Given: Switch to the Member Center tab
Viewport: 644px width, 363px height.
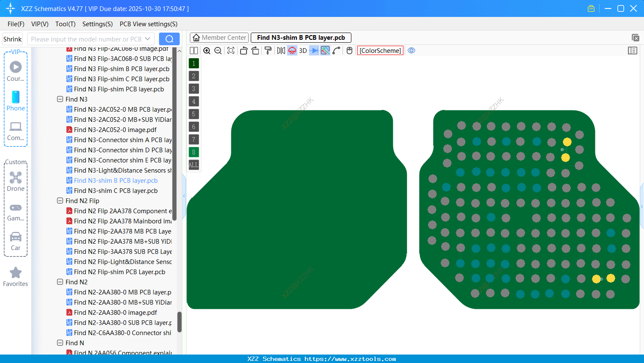Looking at the screenshot, I should pyautogui.click(x=219, y=37).
